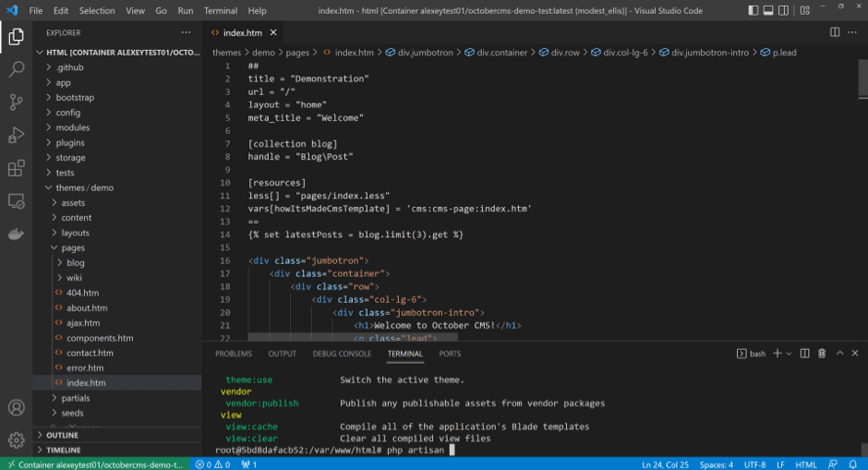868x470 pixels.
Task: Toggle the secondary side bar layout icon
Action: pos(783,10)
